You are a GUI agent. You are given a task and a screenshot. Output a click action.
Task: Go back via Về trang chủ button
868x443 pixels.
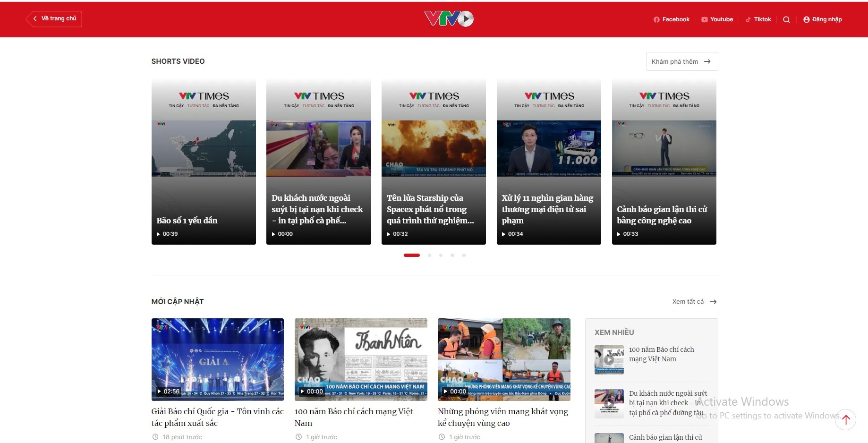(54, 18)
